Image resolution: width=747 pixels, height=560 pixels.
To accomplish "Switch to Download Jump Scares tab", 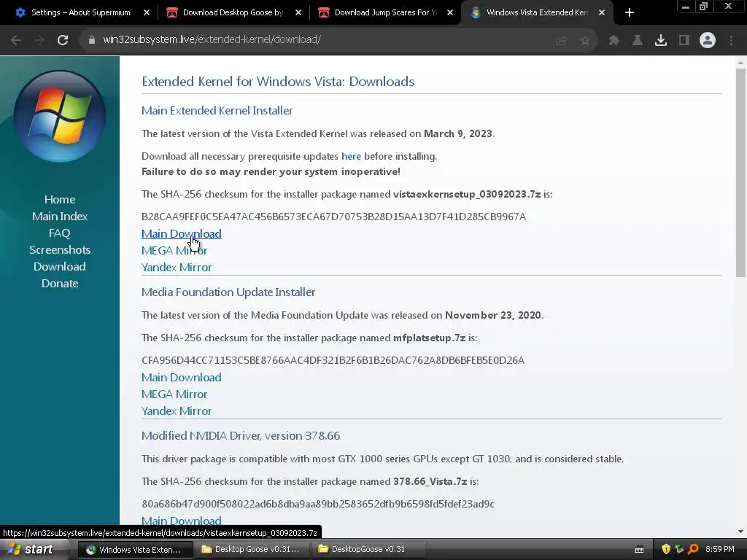I will point(384,12).
